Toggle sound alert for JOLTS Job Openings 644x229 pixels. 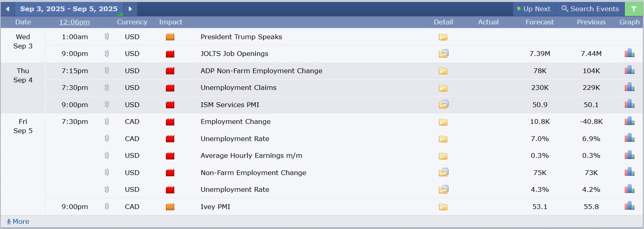click(x=106, y=53)
